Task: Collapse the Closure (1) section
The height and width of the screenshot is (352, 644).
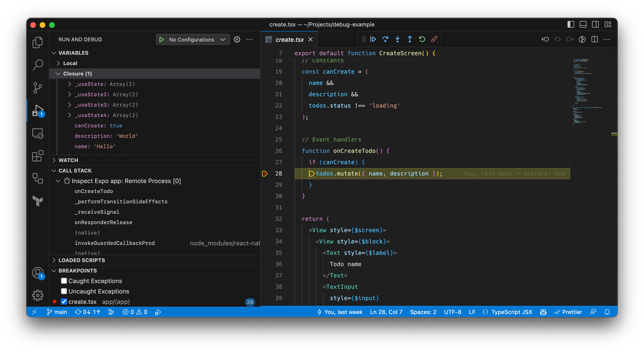Action: (x=58, y=73)
